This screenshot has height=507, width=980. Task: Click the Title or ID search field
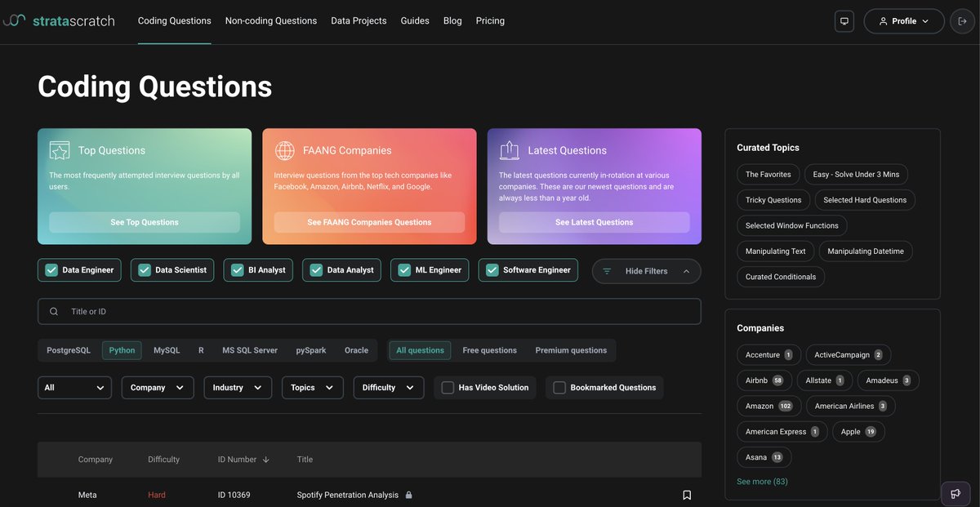369,312
